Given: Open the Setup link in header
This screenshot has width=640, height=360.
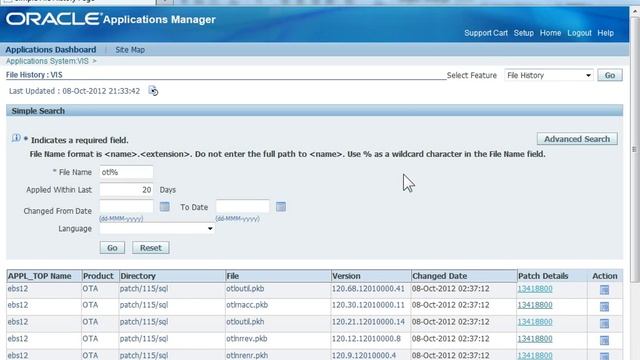Looking at the screenshot, I should coord(524,33).
